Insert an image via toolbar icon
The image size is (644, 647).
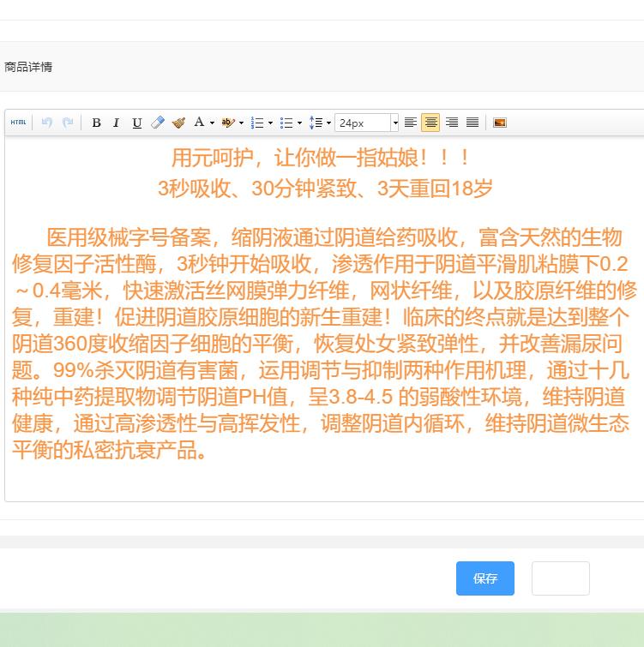coord(500,123)
